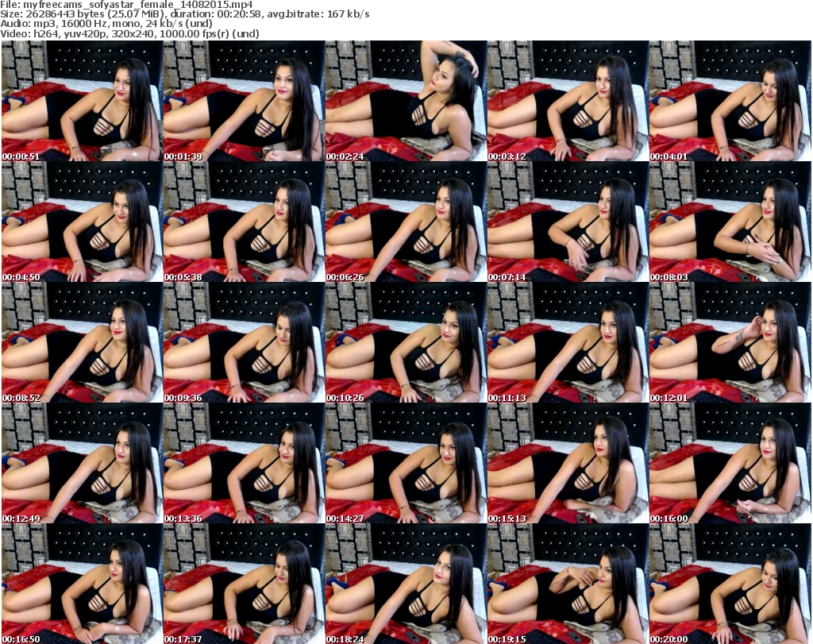Click the Audio: mp3 info line
This screenshot has width=813, height=644.
pyautogui.click(x=106, y=24)
